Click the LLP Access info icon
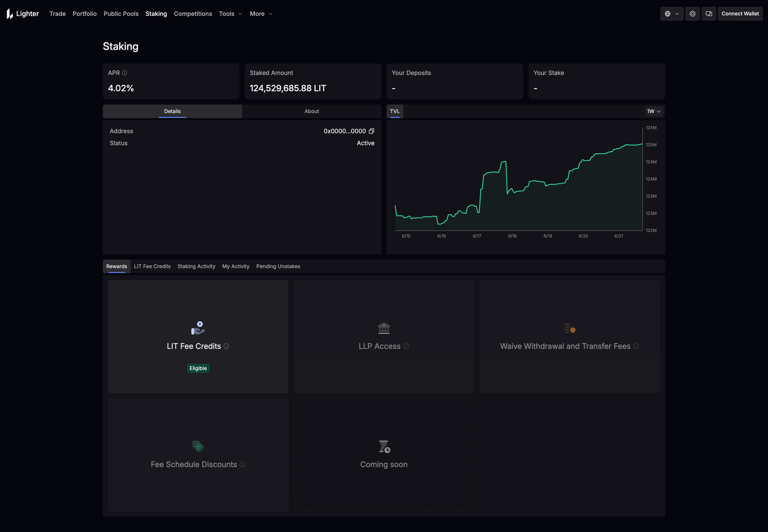The height and width of the screenshot is (532, 768). pyautogui.click(x=406, y=346)
